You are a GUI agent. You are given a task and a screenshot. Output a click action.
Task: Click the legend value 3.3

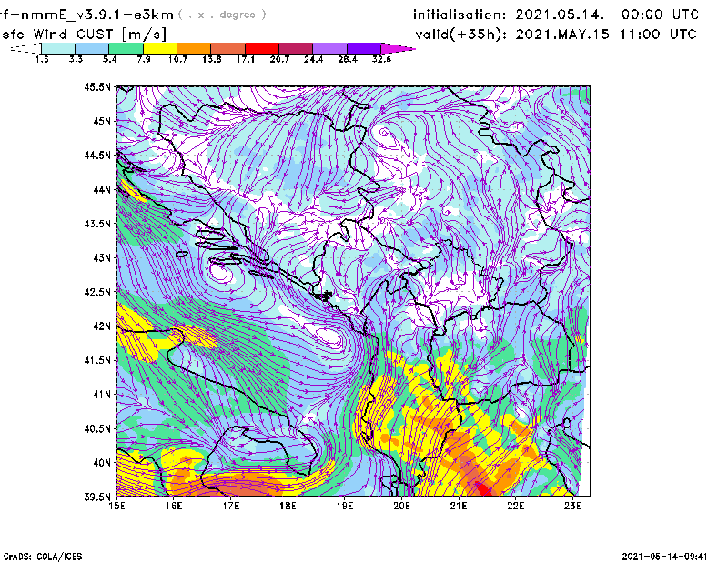point(76,59)
